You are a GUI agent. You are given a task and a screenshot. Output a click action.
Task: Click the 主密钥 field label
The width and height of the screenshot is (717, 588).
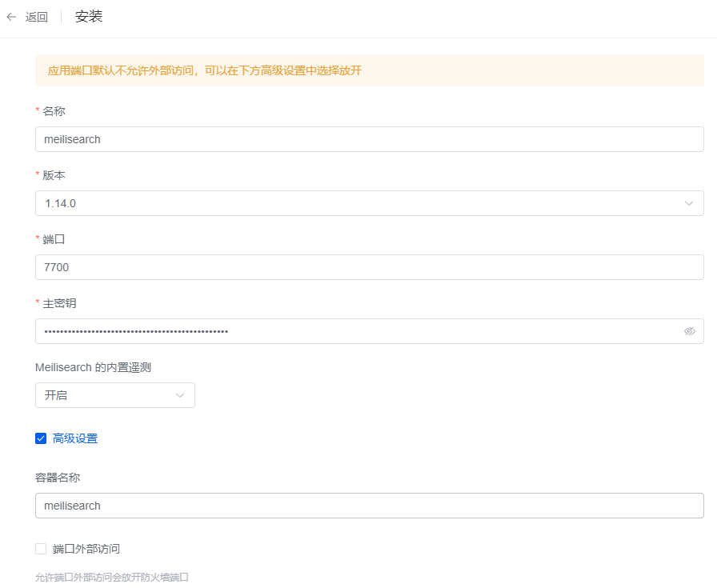pos(59,303)
